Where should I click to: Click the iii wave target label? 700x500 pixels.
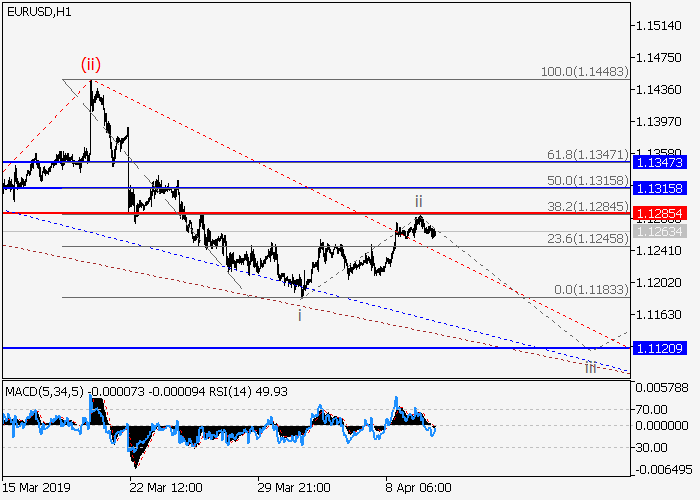click(590, 367)
